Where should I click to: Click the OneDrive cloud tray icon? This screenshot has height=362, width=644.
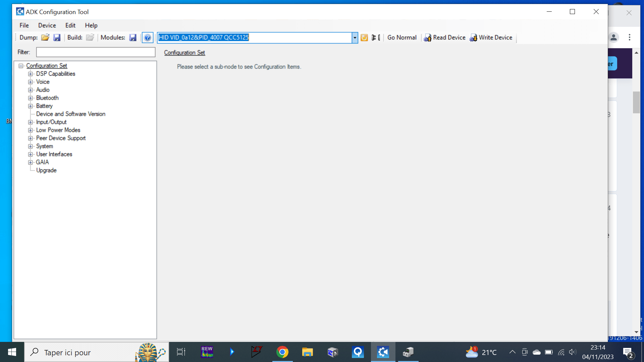click(x=537, y=352)
